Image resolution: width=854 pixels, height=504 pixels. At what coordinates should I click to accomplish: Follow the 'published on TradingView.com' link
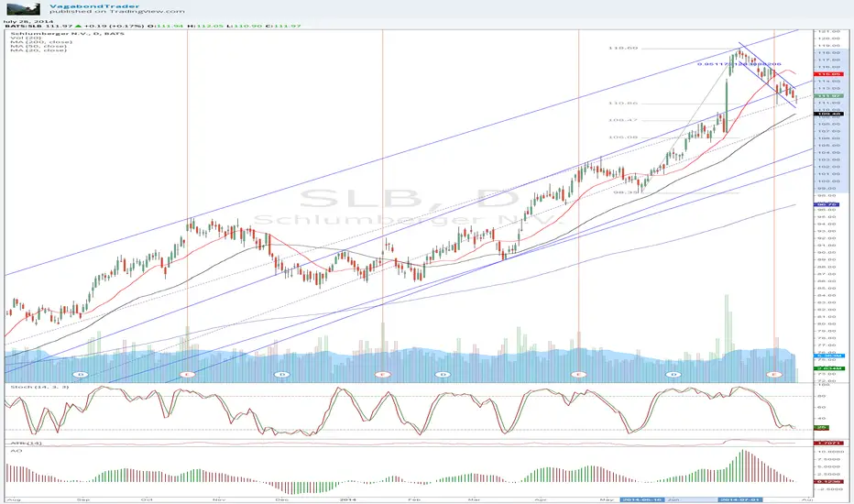pos(116,11)
